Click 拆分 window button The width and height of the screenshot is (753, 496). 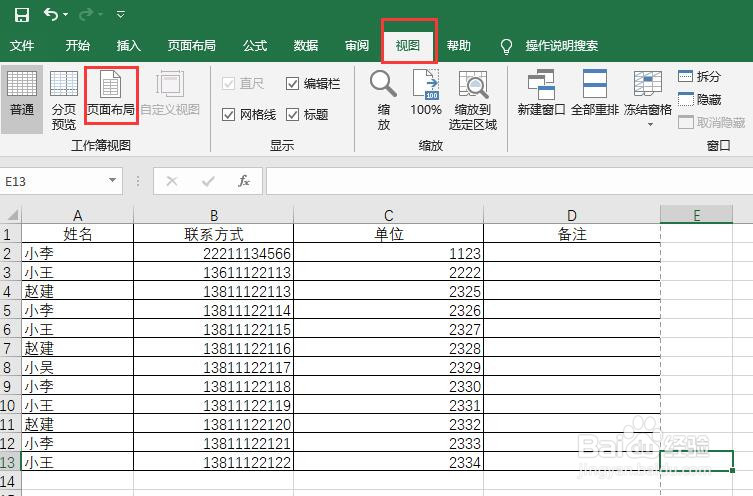click(700, 76)
